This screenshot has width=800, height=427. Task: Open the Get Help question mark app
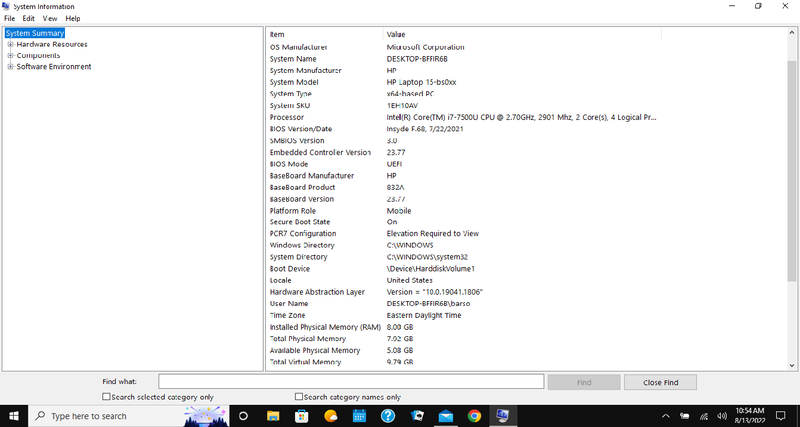[x=388, y=416]
